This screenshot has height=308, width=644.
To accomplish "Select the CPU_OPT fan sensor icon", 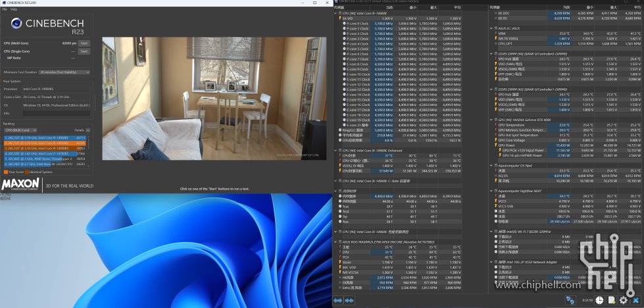I will [x=496, y=43].
